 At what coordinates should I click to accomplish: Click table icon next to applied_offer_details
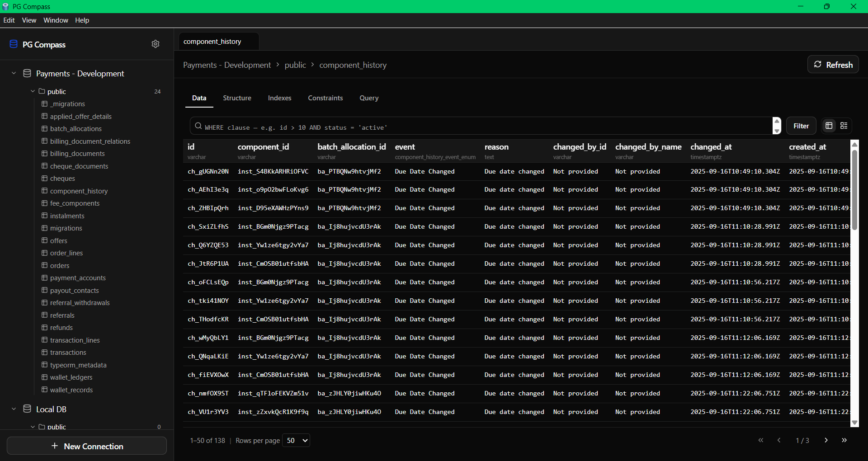[x=44, y=116]
